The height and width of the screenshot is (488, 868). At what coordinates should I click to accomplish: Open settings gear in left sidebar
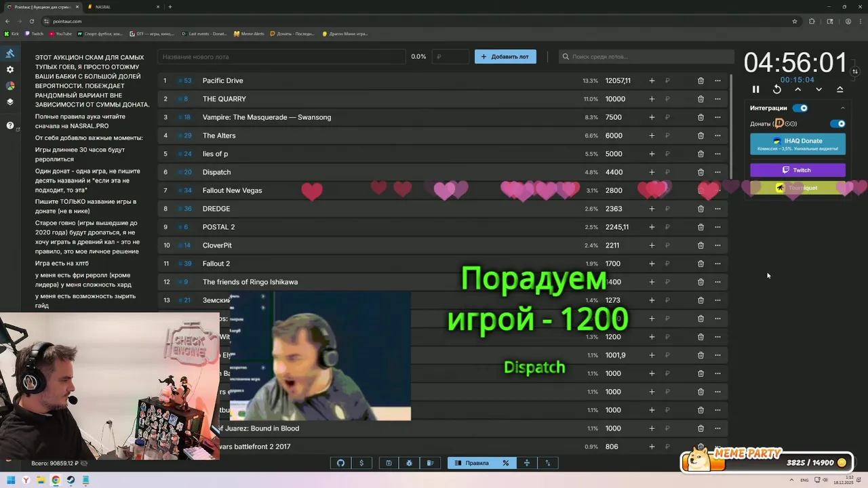click(x=10, y=70)
